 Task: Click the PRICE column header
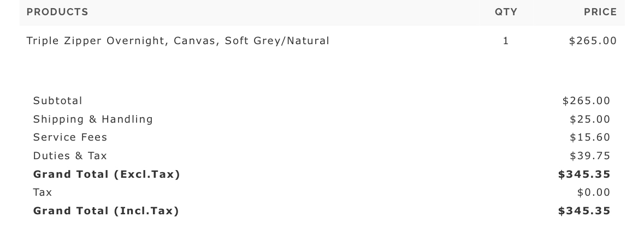pyautogui.click(x=600, y=12)
